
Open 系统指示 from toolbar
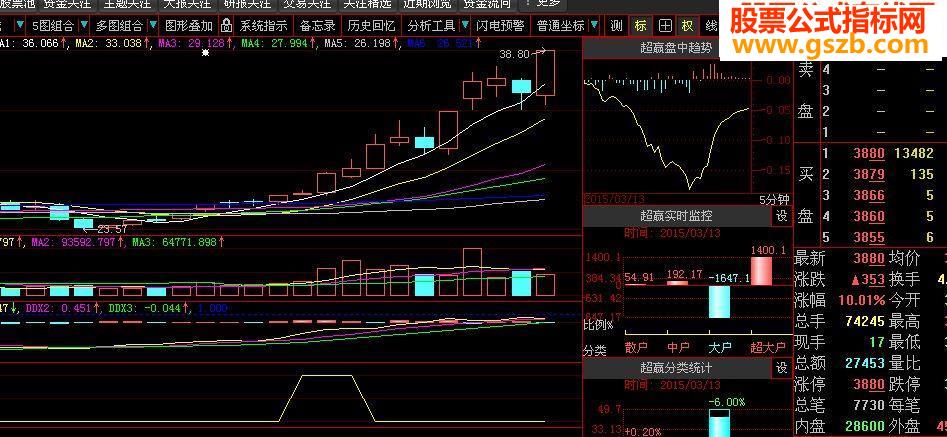263,25
